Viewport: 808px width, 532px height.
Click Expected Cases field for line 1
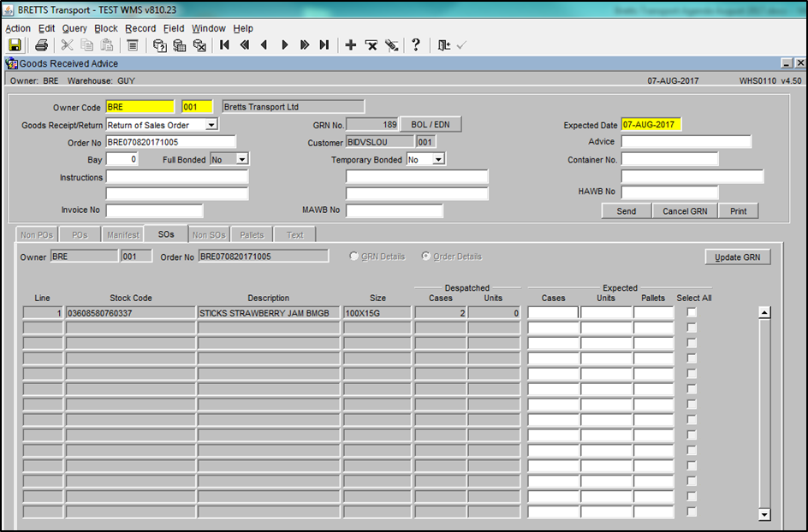click(554, 312)
